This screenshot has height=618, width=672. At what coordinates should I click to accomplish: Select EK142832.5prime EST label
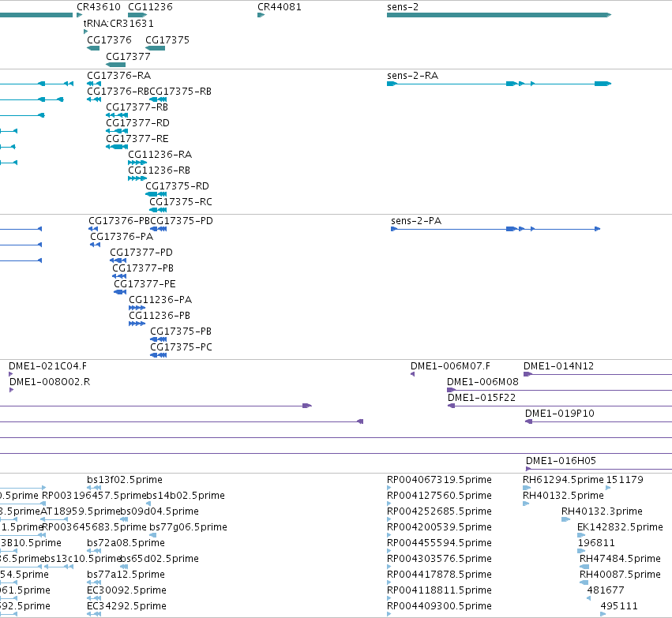620,527
